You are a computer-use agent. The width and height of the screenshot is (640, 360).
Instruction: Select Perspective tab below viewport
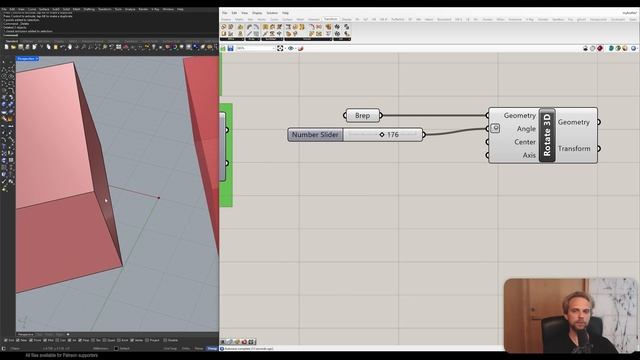(x=25, y=334)
